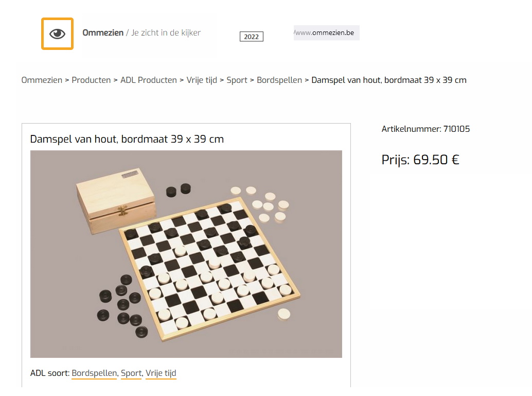Image resolution: width=532 pixels, height=396 pixels.
Task: Click the Artikelnummer 710105 text
Action: [x=425, y=129]
